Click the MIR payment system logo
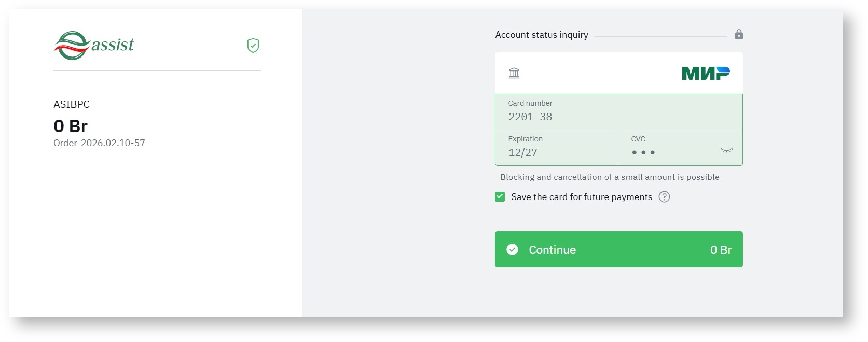Screen dimensions: 868x342 pyautogui.click(x=706, y=73)
